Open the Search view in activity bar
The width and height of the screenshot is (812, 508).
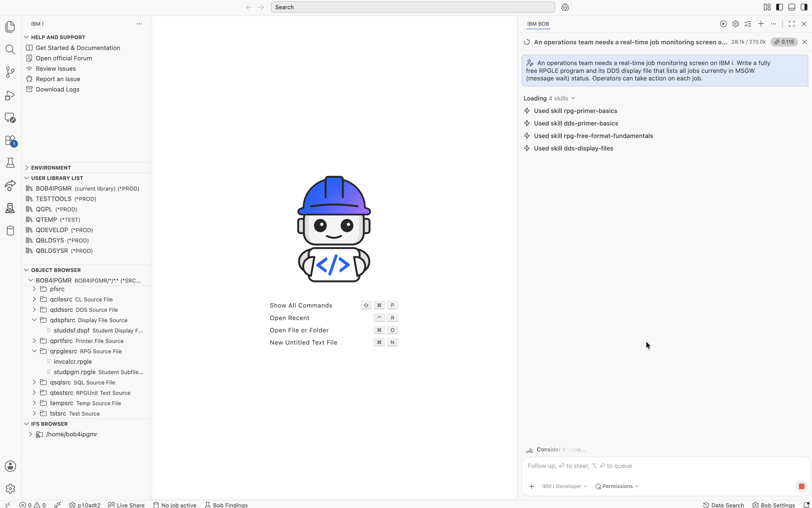pos(10,49)
